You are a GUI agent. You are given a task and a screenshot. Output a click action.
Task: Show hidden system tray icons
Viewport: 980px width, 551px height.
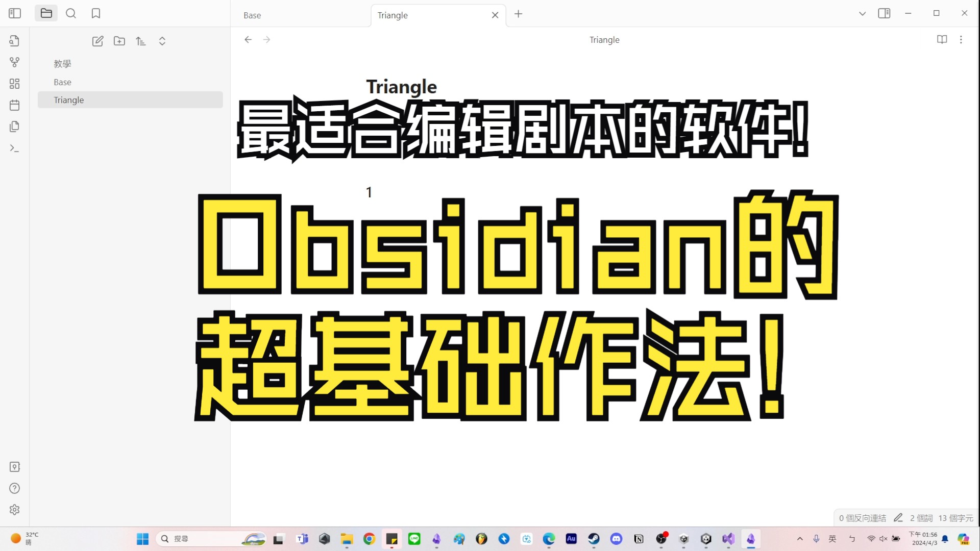point(800,539)
